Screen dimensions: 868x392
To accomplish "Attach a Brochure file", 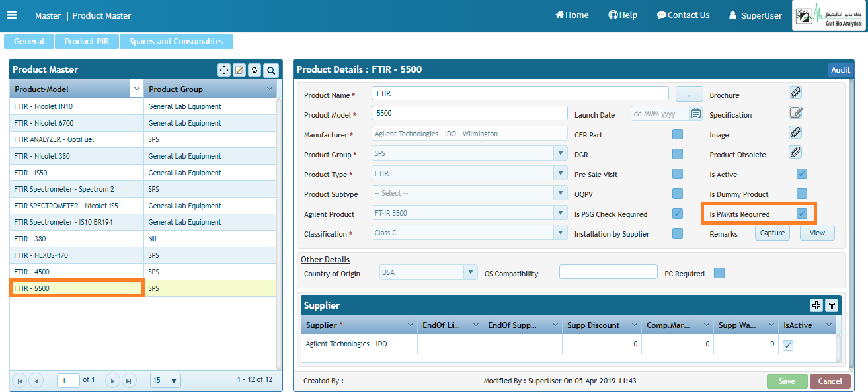I will (795, 93).
